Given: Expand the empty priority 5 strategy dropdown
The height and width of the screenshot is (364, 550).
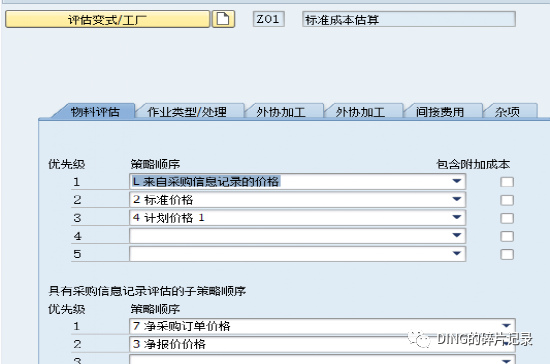Looking at the screenshot, I should (297, 254).
